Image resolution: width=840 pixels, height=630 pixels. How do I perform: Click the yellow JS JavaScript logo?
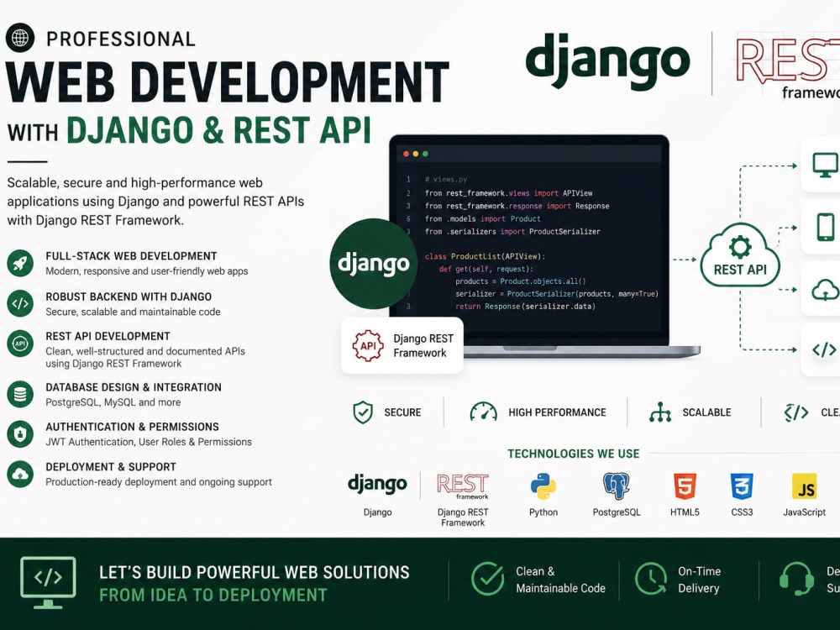coord(804,486)
